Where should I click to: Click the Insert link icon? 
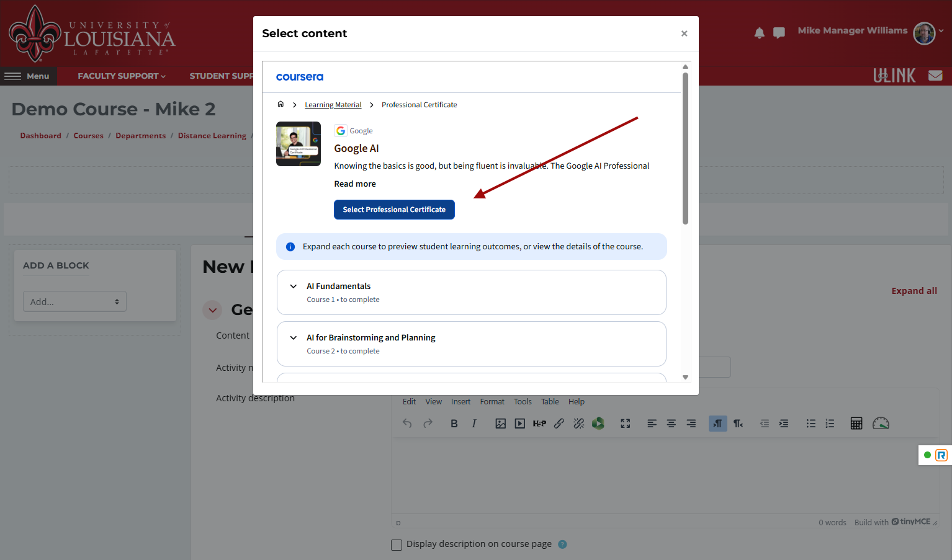coord(559,424)
